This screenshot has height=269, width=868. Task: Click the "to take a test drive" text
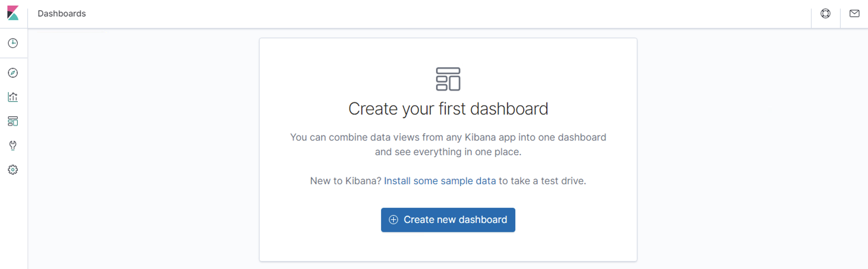[x=542, y=181]
